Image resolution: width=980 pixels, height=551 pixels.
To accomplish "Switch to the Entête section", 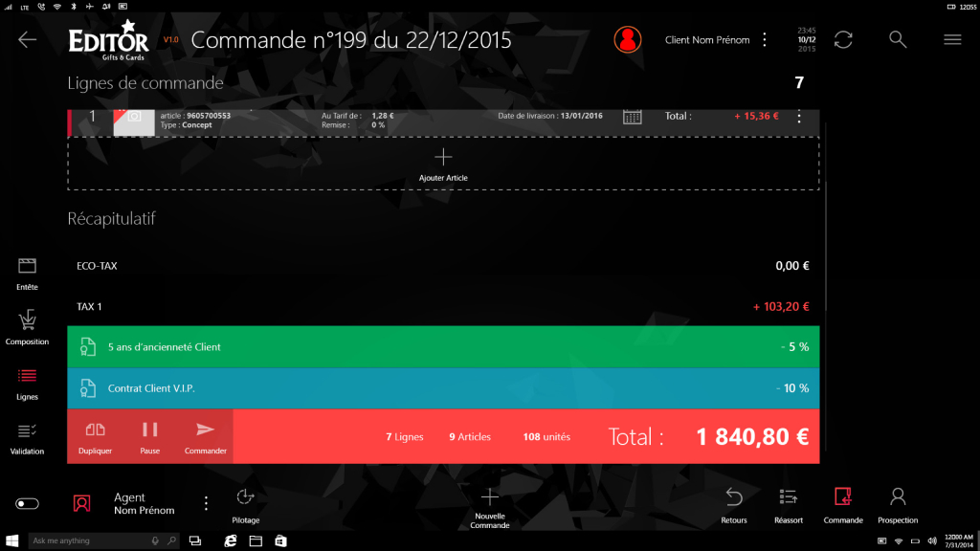I will point(27,272).
